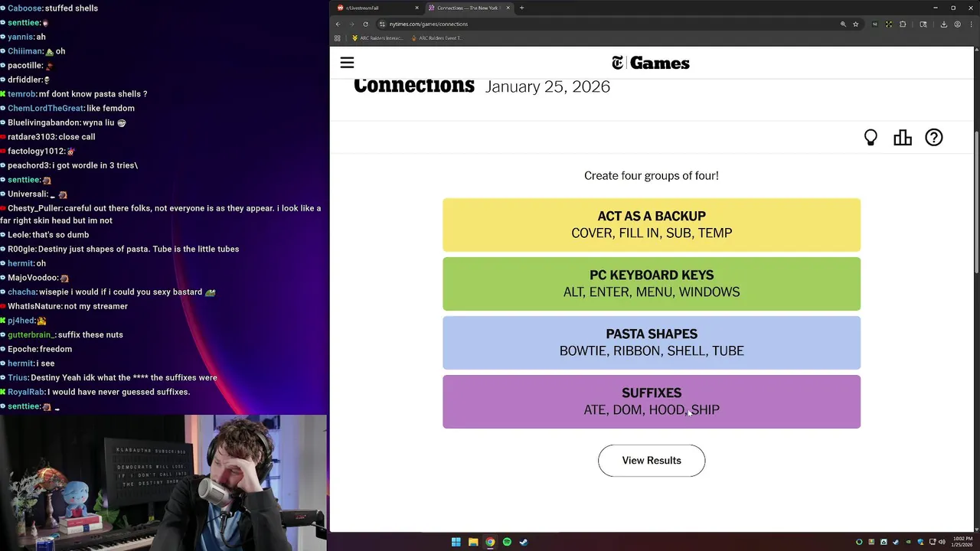Viewport: 980px width, 551px height.
Task: Click the blue PASTA SHAPES group
Action: click(652, 343)
